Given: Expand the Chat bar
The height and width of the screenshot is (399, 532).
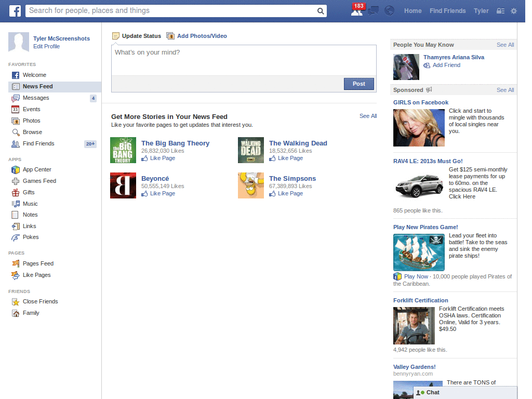Looking at the screenshot, I should [x=465, y=393].
